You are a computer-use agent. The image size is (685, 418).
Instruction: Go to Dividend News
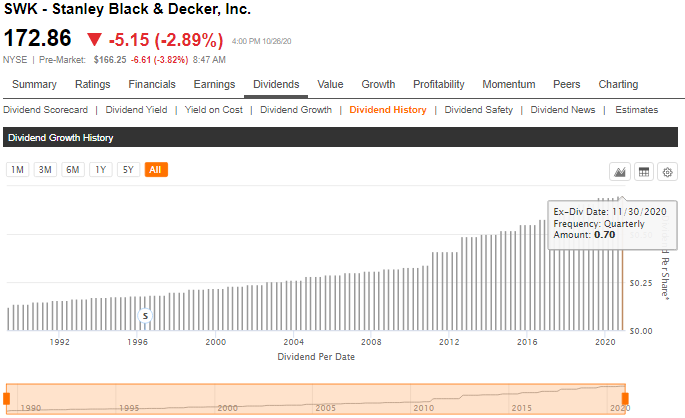(563, 110)
